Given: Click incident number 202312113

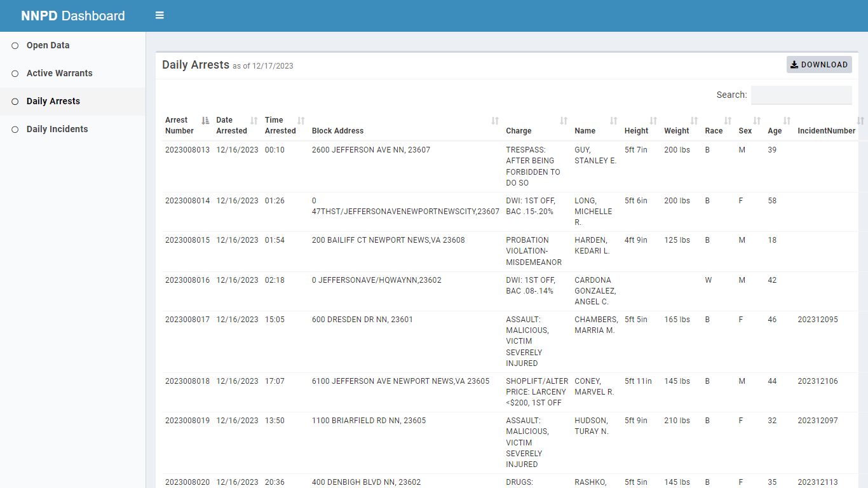Looking at the screenshot, I should click(818, 482).
